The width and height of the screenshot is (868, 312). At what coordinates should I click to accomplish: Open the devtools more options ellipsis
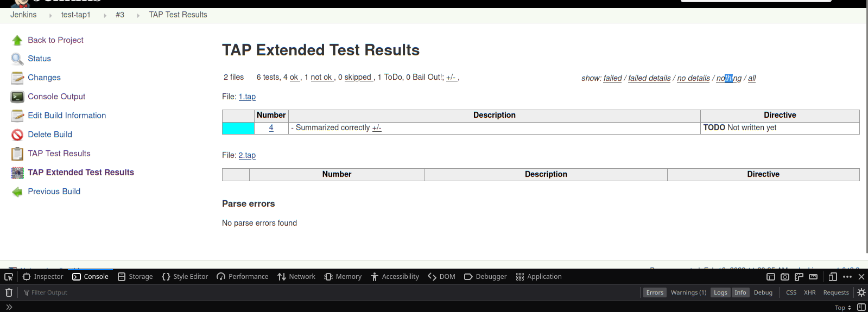[x=847, y=277]
